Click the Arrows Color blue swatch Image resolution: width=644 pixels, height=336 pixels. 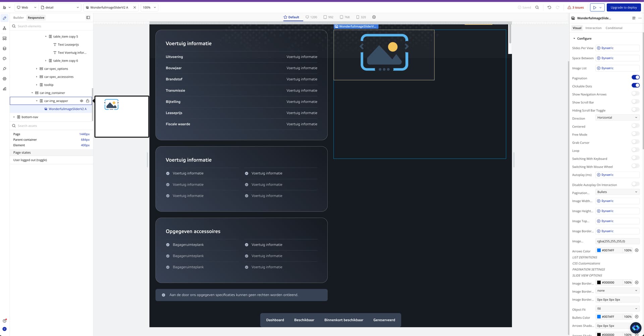tap(599, 250)
